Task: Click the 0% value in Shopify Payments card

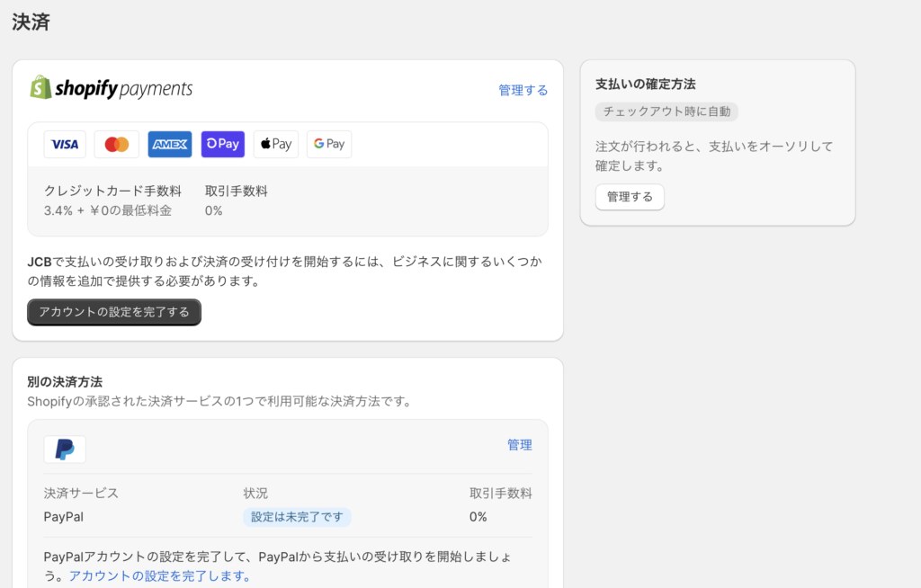Action: [x=214, y=211]
